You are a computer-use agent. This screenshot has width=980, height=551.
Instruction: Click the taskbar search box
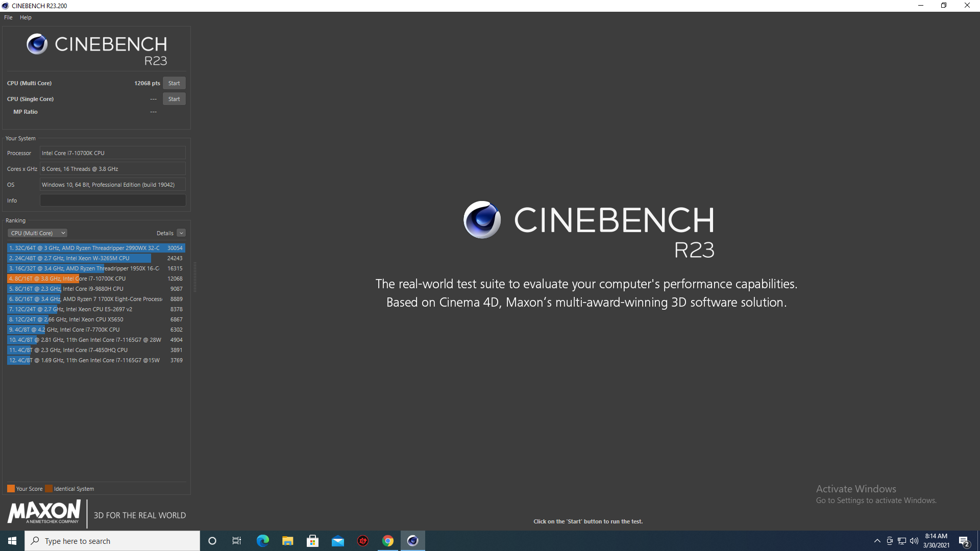pos(112,541)
